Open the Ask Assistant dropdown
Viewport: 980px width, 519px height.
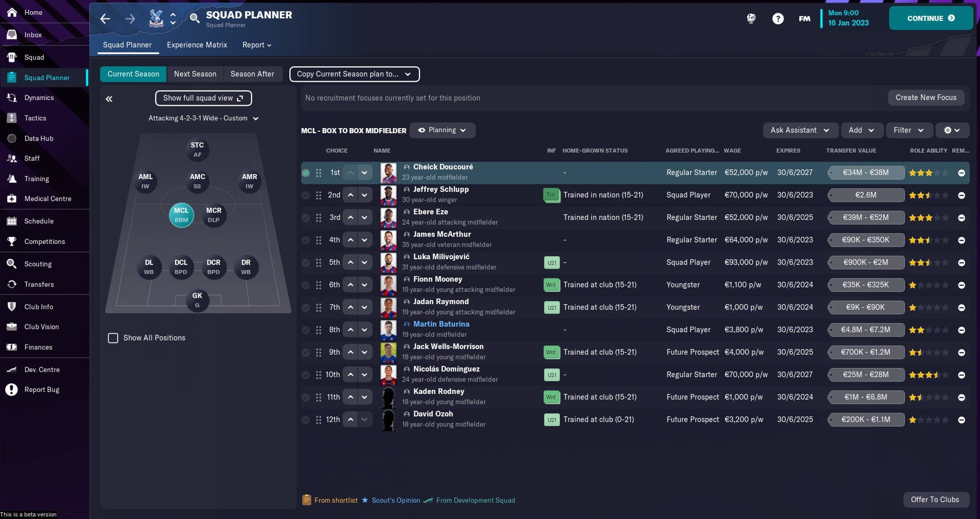pos(799,131)
